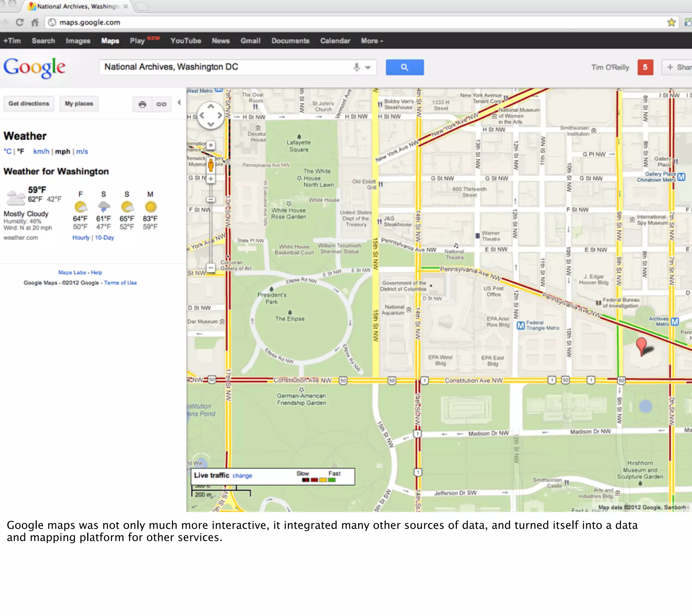
Task: Click Gallery Place Chinatown Metro icon
Action: (x=681, y=177)
